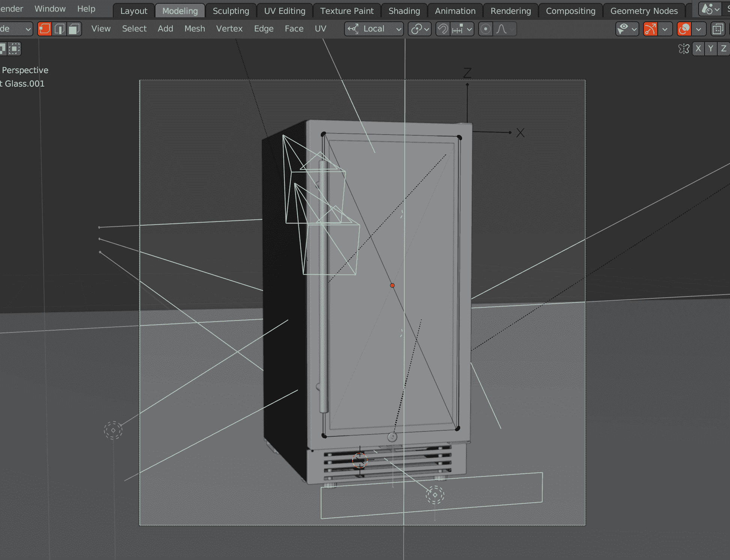Open Local transform orientation dropdown
The width and height of the screenshot is (730, 560).
[374, 29]
